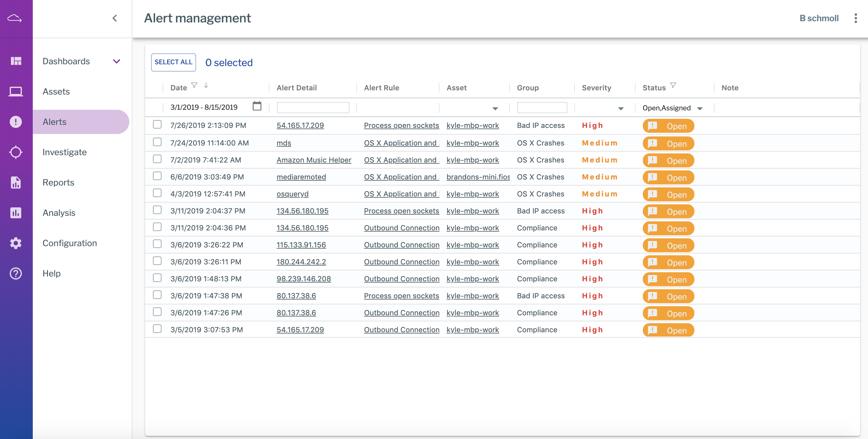Click the Help question mark icon
This screenshot has height=439, width=868.
point(16,273)
